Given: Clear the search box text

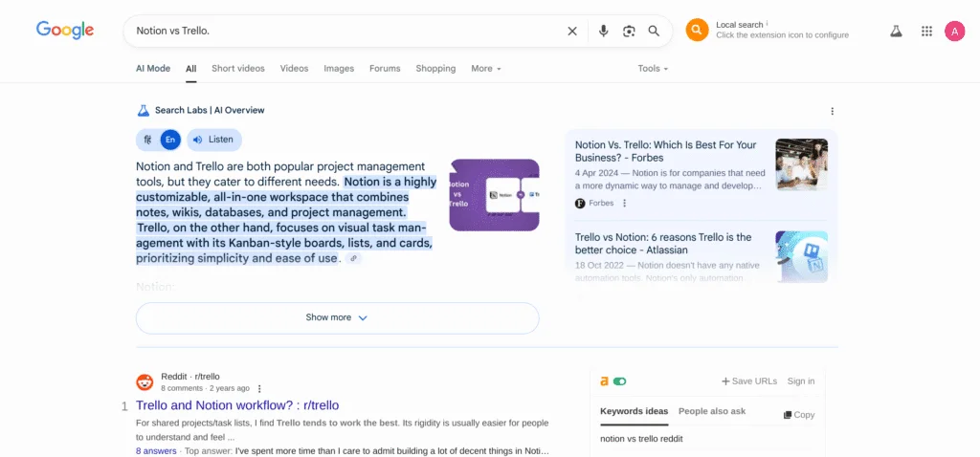Looking at the screenshot, I should (x=572, y=31).
